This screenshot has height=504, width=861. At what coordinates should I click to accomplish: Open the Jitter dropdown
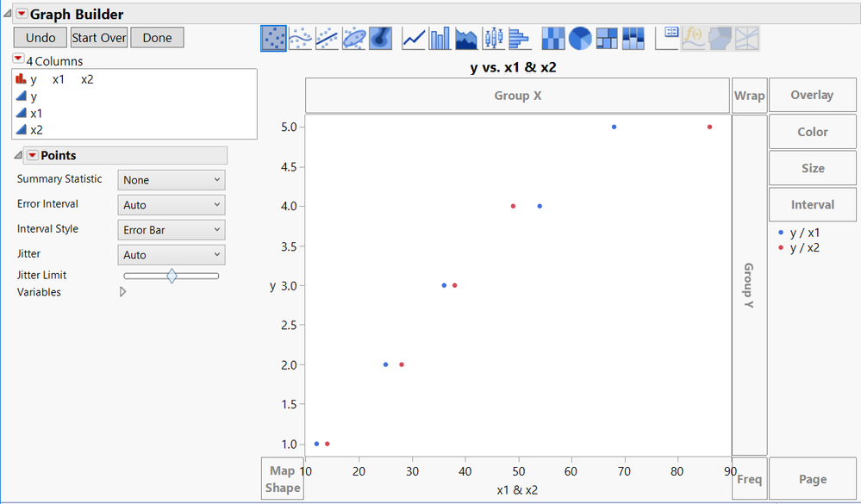[172, 255]
